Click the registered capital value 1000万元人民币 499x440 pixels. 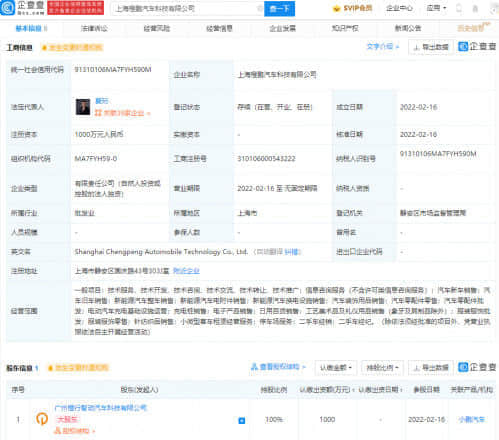tap(99, 134)
